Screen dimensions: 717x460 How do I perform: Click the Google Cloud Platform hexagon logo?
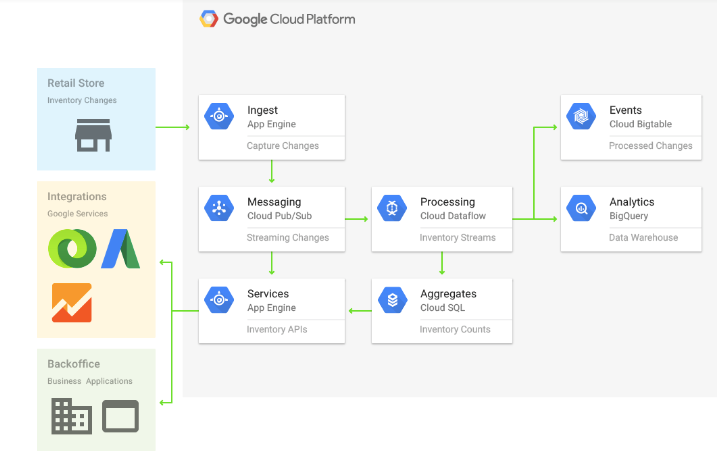[209, 19]
